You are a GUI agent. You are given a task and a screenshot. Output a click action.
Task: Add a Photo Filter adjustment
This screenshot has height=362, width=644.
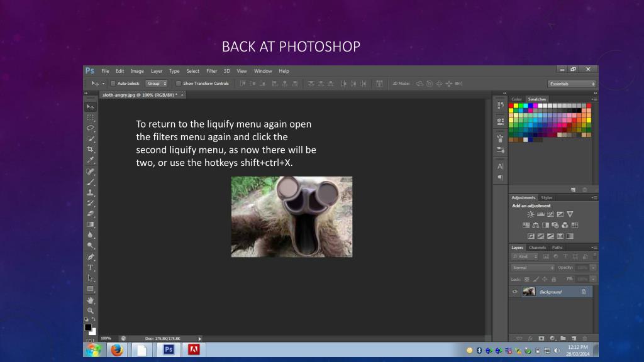click(555, 226)
